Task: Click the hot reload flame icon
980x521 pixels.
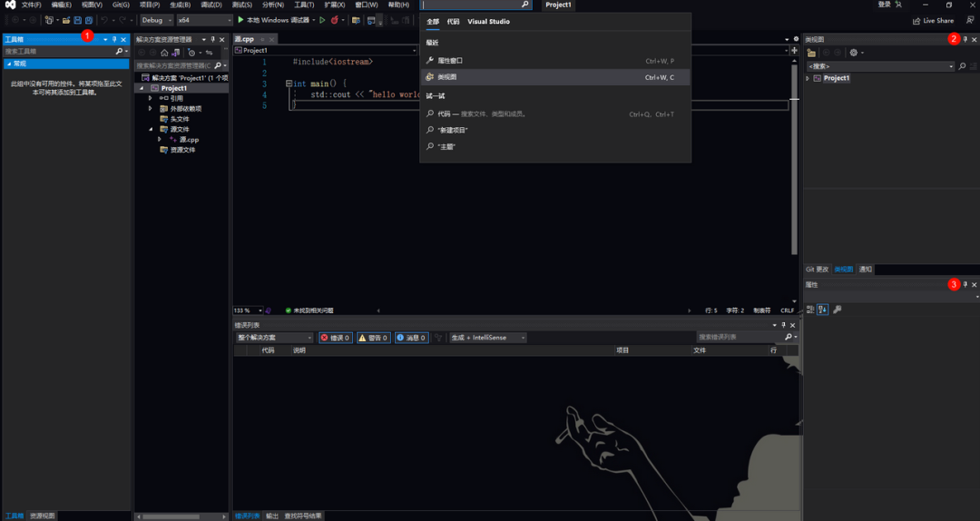Action: 334,20
